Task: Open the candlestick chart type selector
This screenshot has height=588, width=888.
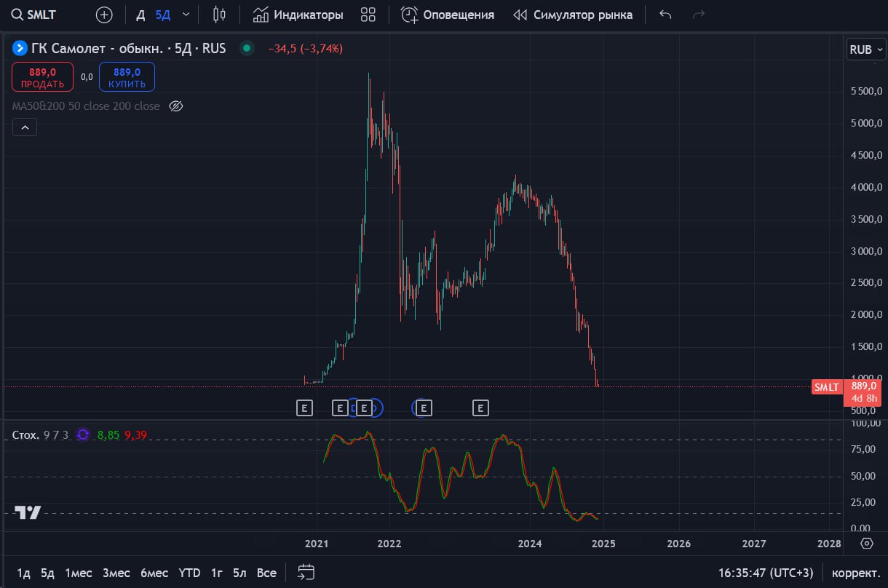Action: click(x=218, y=15)
